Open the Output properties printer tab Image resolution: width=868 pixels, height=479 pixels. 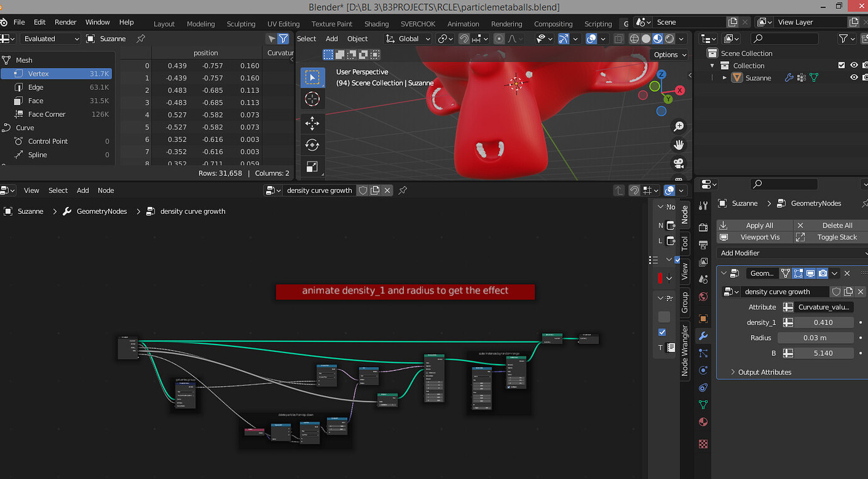(x=703, y=245)
